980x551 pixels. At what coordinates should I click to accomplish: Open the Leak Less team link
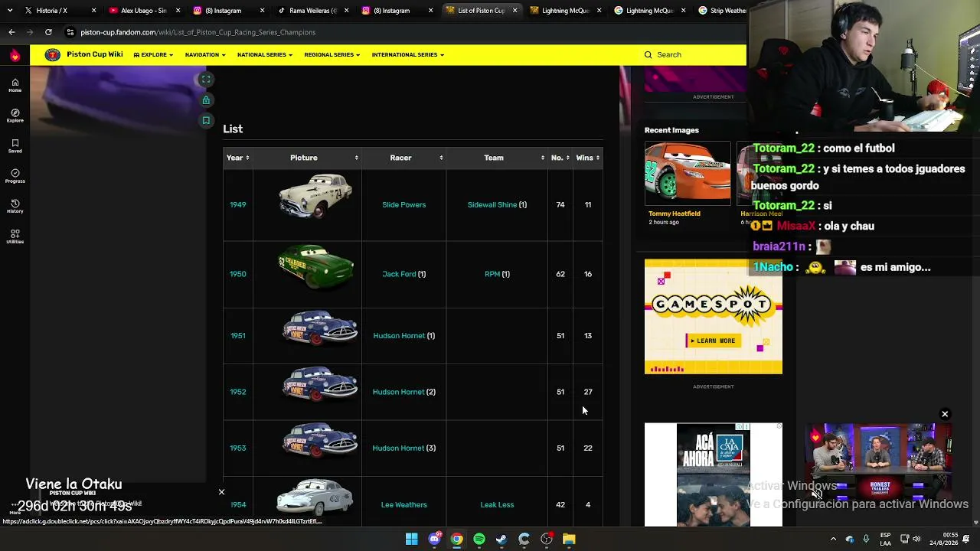point(497,505)
